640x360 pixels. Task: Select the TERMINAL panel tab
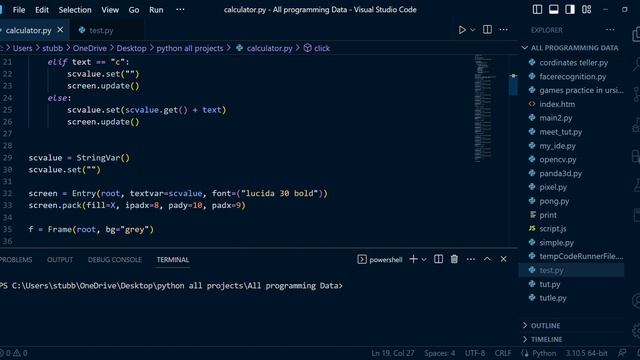pyautogui.click(x=173, y=260)
